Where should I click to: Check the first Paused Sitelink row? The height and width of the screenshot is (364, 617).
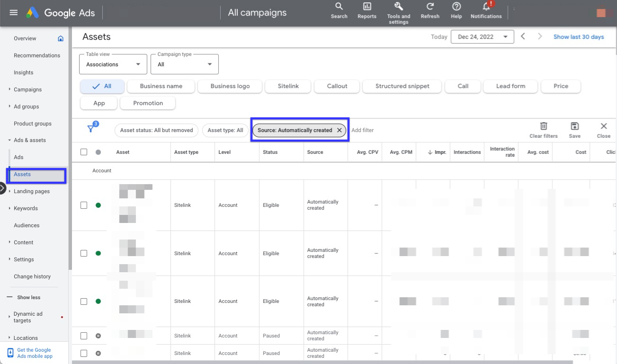(x=84, y=336)
